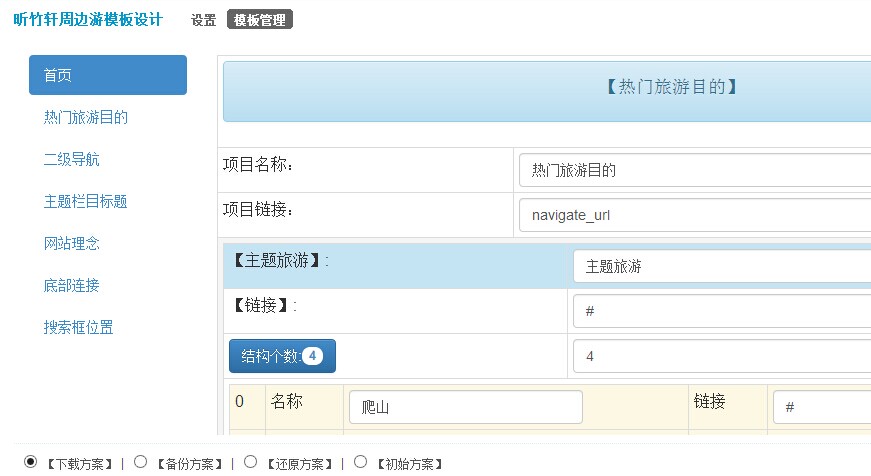The height and width of the screenshot is (476, 871).
Task: Select the 备份方案 radio button
Action: 141,462
